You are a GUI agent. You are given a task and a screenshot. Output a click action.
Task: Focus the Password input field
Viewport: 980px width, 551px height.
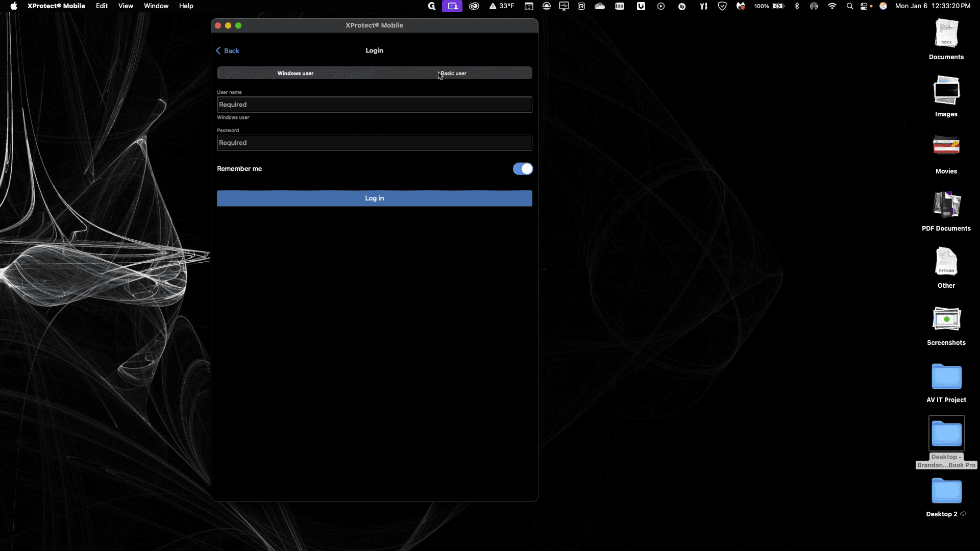coord(374,143)
